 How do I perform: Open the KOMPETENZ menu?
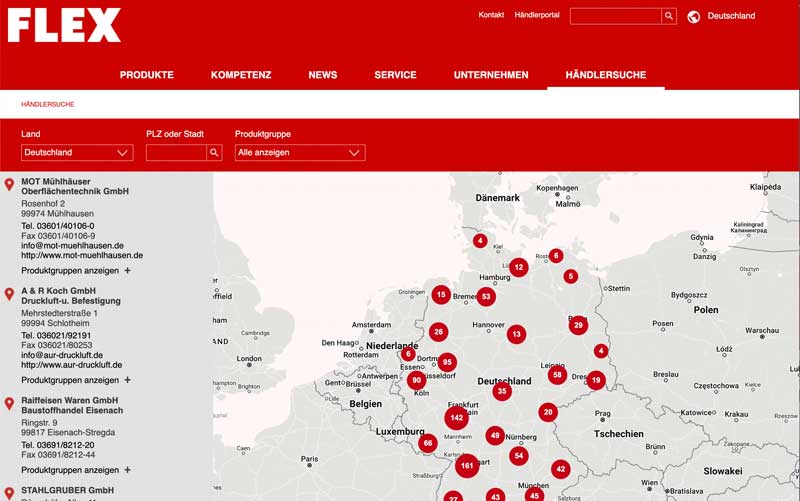tap(241, 75)
